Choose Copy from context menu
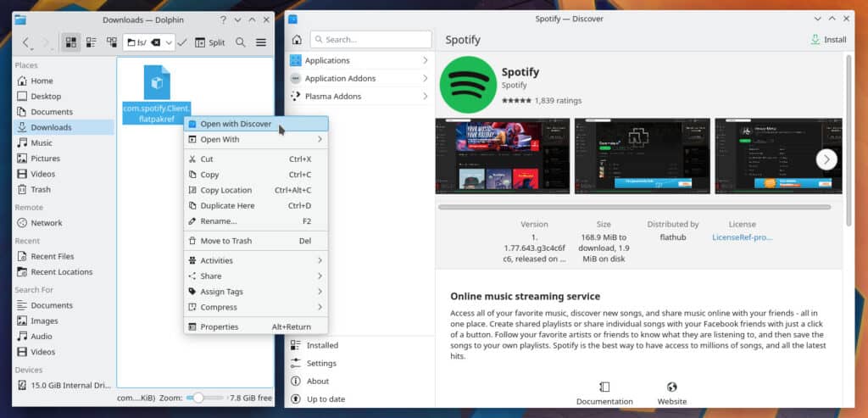The width and height of the screenshot is (868, 418). tap(256, 175)
